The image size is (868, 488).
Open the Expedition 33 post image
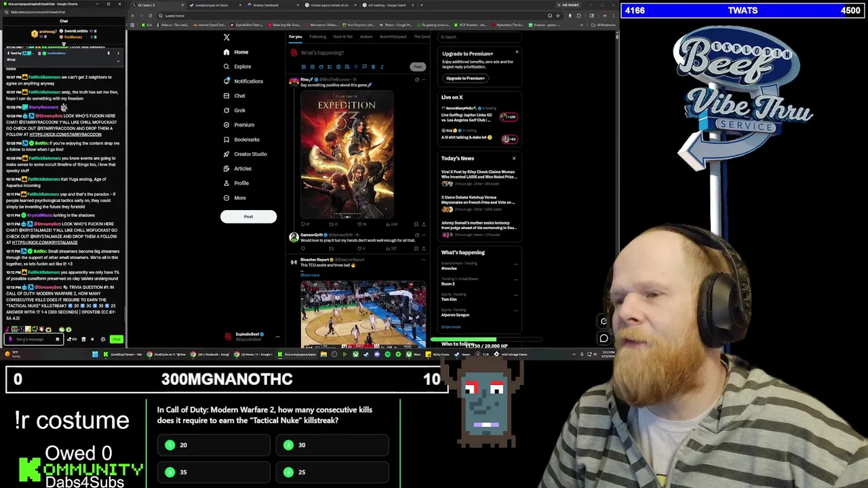[x=347, y=155]
